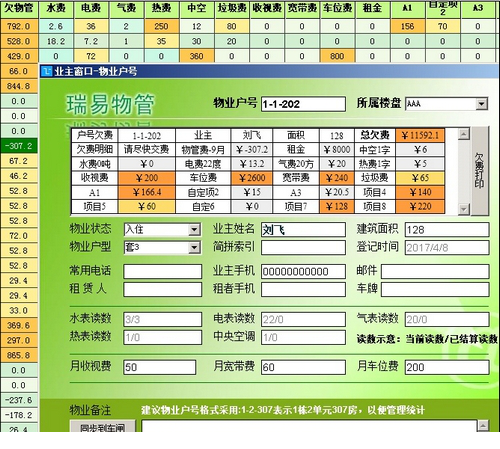Click the 垃圾费 column header
The image size is (500, 449).
(x=232, y=9)
